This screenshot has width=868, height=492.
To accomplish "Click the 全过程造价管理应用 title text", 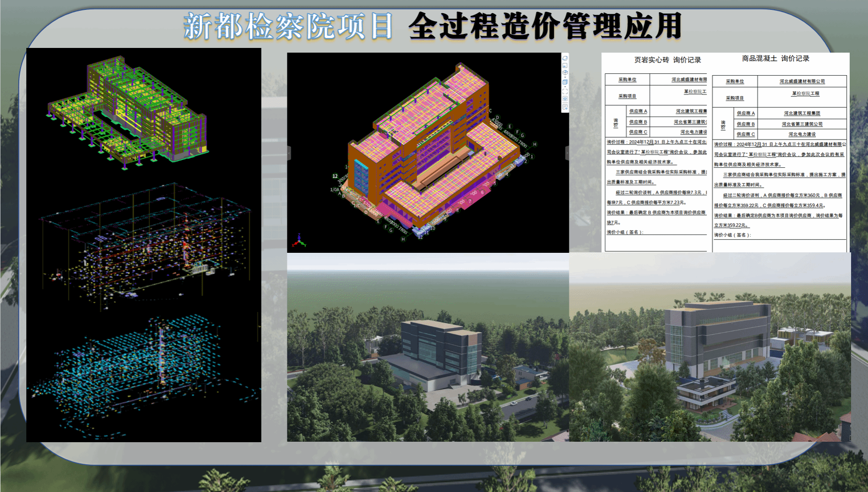I will pos(545,26).
